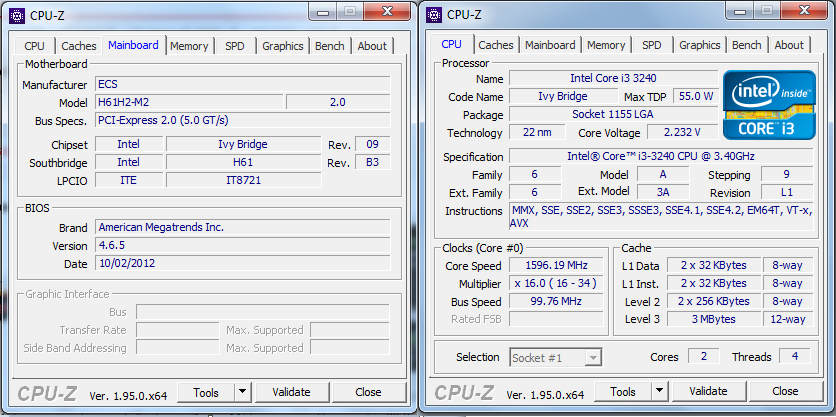
Task: Click empty Rated FSB field
Action: coord(556,319)
